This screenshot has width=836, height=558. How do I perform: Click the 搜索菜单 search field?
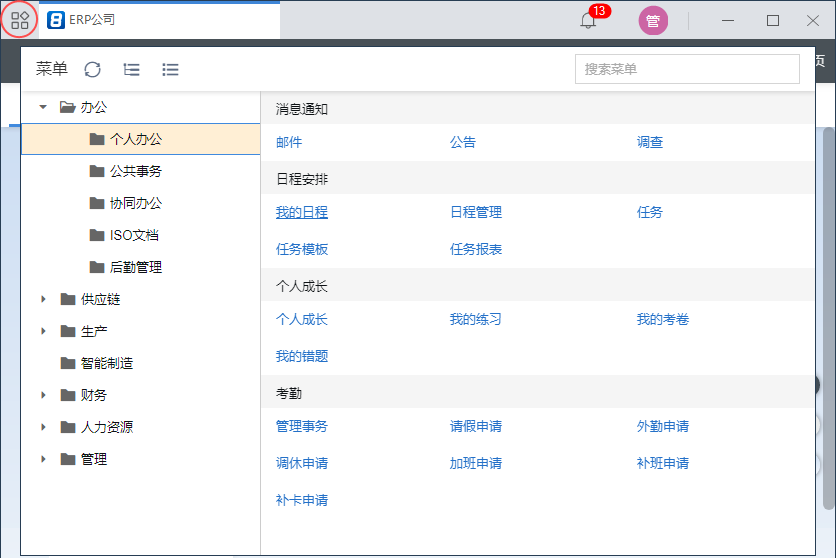(686, 69)
